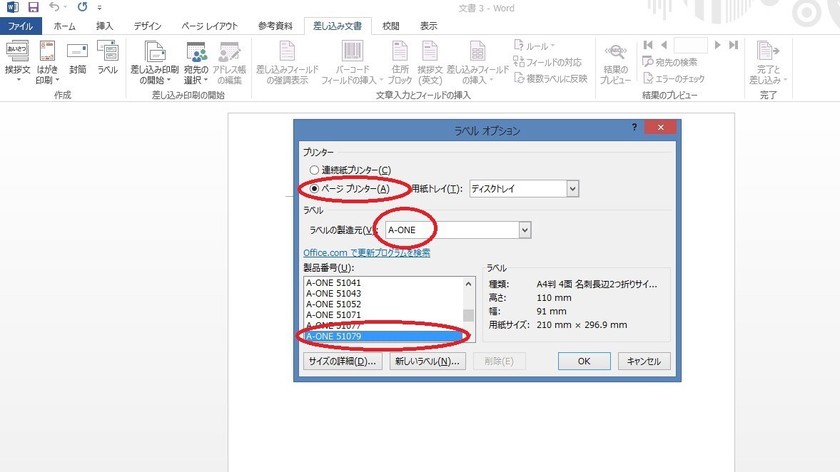The width and height of the screenshot is (840, 472).
Task: Start 差し込み印刷の開始 mail merge
Action: tap(154, 63)
